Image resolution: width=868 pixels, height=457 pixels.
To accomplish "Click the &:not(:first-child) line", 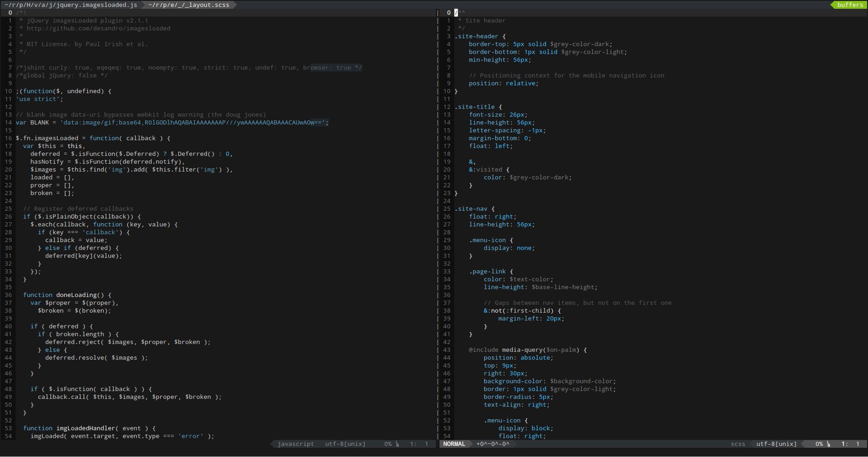I will [x=522, y=310].
